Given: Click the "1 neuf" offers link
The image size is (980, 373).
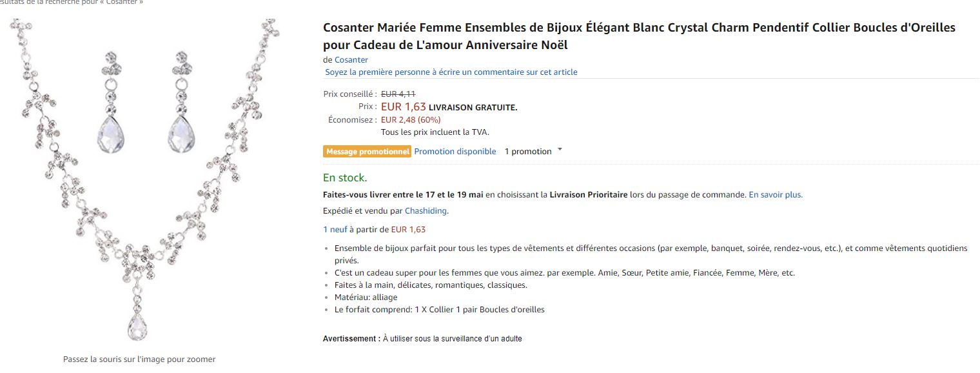Looking at the screenshot, I should pos(335,230).
